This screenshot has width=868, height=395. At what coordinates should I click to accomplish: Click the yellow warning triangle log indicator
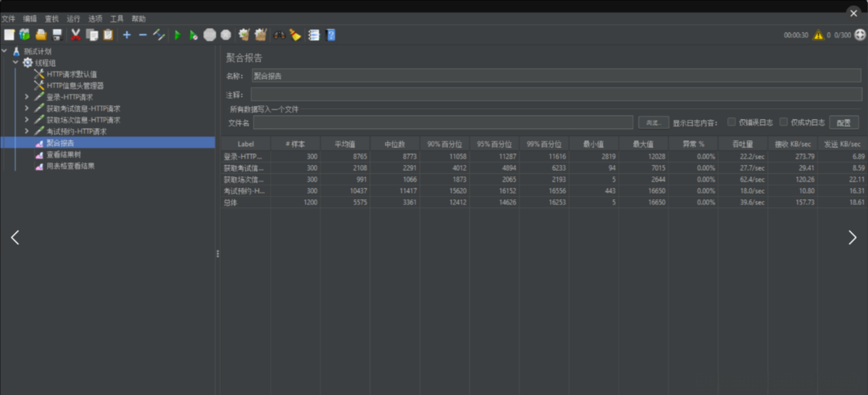[x=818, y=35]
